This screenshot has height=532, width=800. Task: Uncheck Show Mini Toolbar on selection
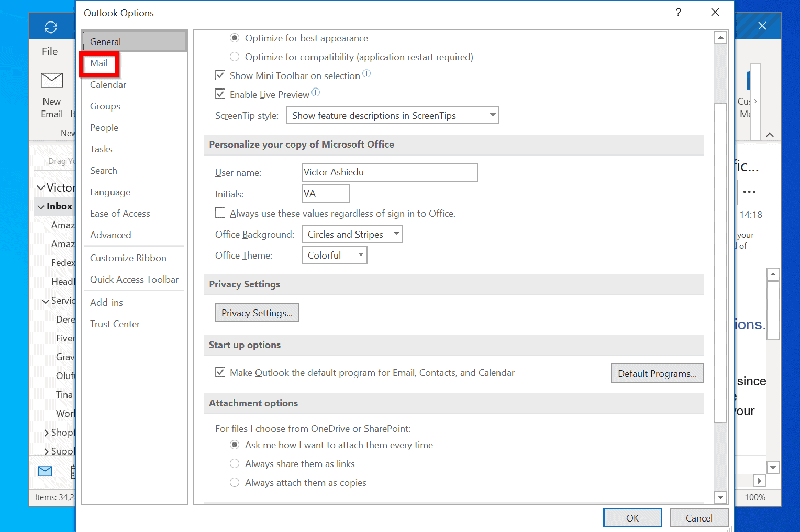pyautogui.click(x=220, y=75)
